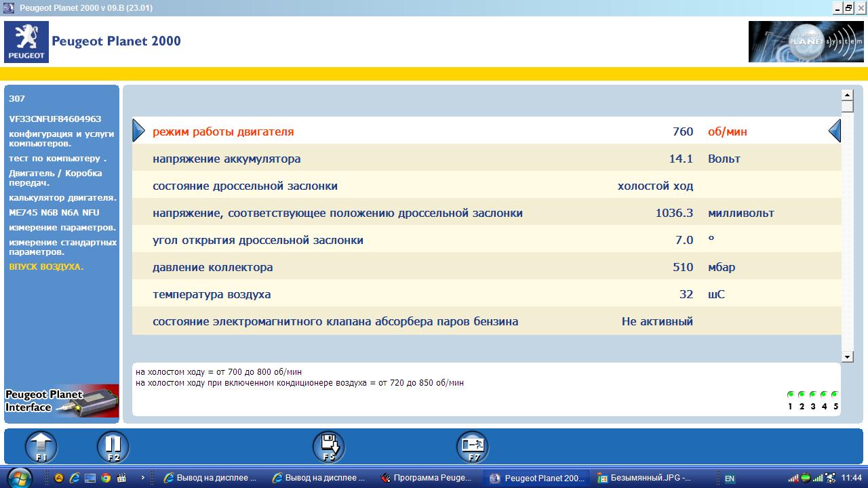The image size is (868, 488).
Task: Switch to 'Peugeot Planet 200...' taskbar button
Action: (536, 478)
